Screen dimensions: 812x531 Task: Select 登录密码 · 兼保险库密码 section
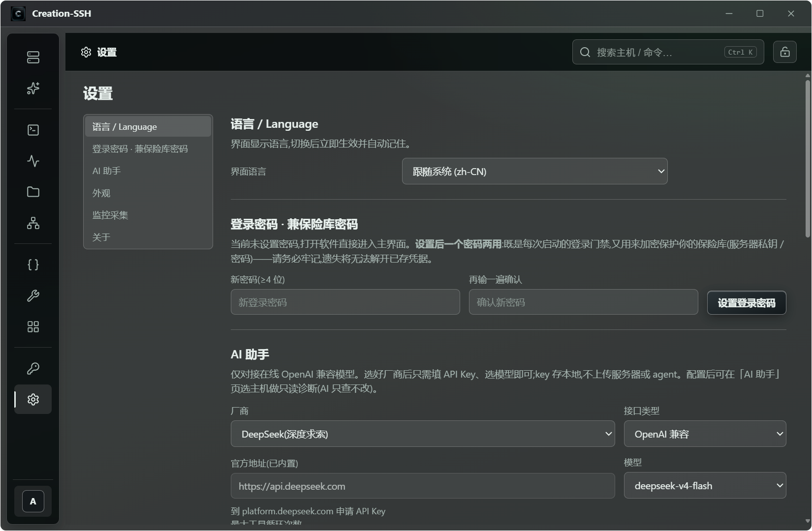point(148,149)
